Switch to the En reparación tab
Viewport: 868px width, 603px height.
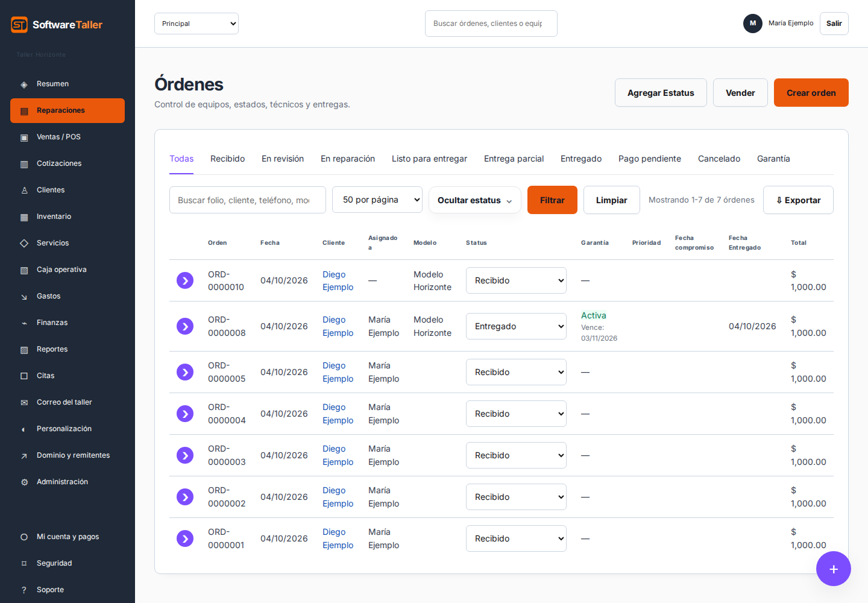[x=348, y=159]
